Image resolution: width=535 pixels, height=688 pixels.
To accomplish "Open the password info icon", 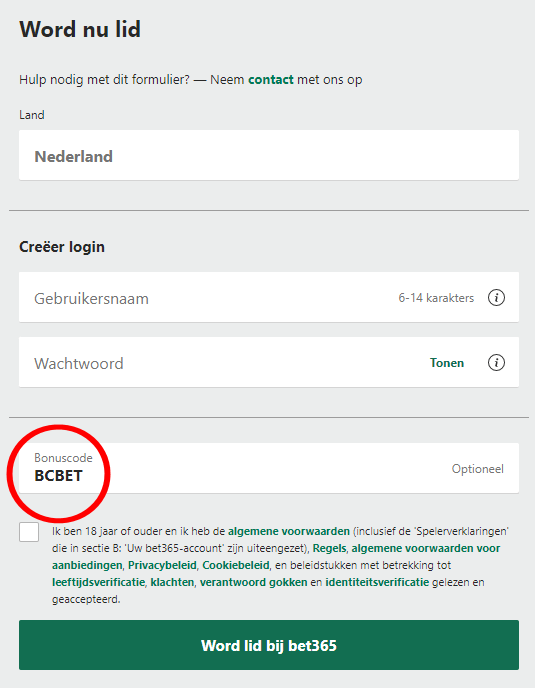I will 496,363.
